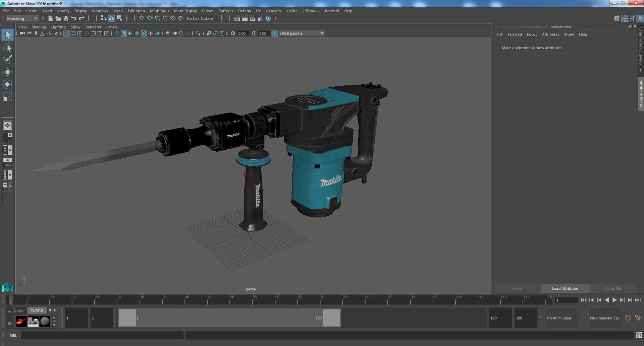Open Attribute Editor Focus menu
The height and width of the screenshot is (346, 644).
tap(532, 34)
